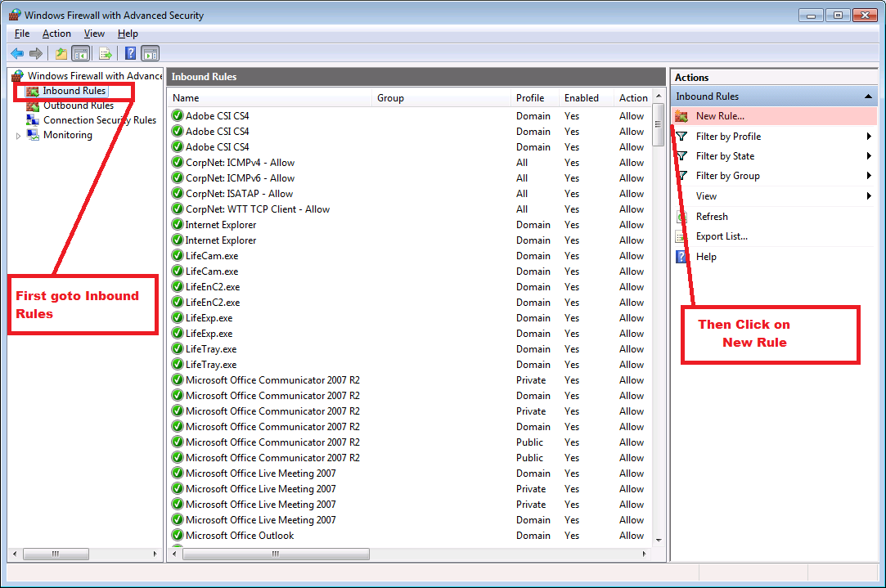Click the Up one level folder icon
Image resolution: width=886 pixels, height=588 pixels.
pyautogui.click(x=61, y=54)
